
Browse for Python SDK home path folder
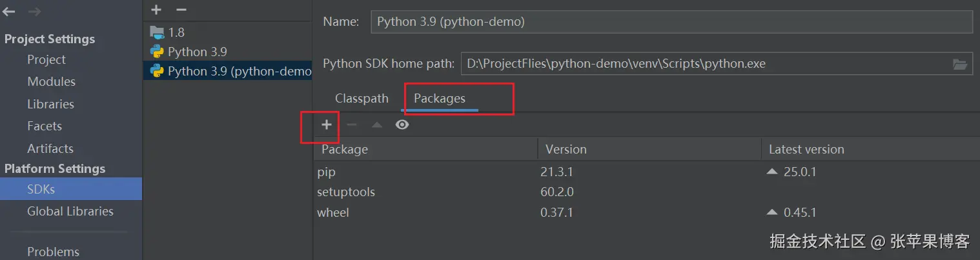(x=960, y=64)
